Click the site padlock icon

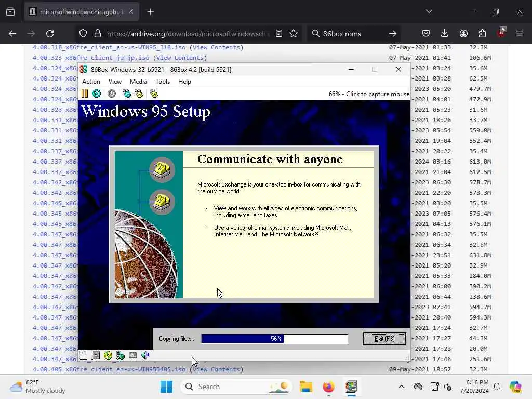(98, 34)
